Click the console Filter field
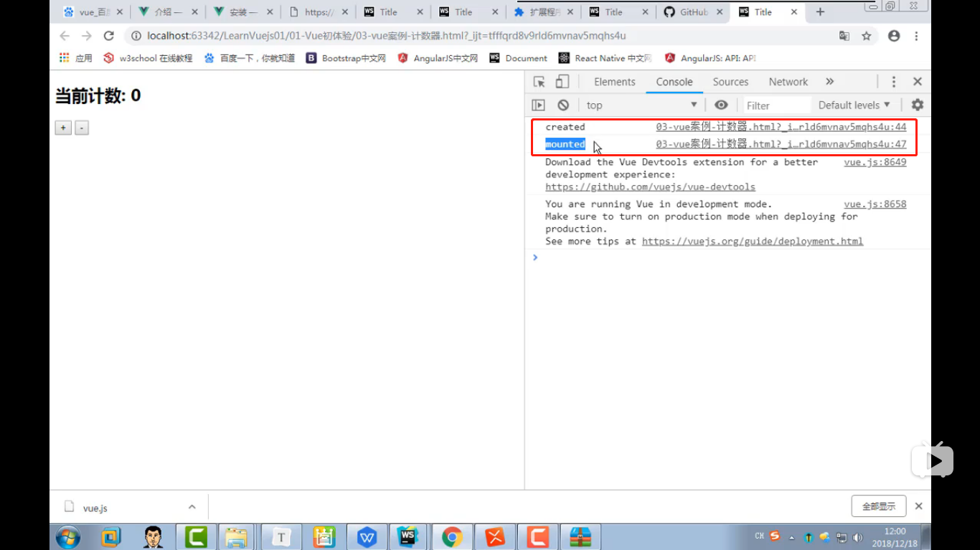 pos(777,105)
